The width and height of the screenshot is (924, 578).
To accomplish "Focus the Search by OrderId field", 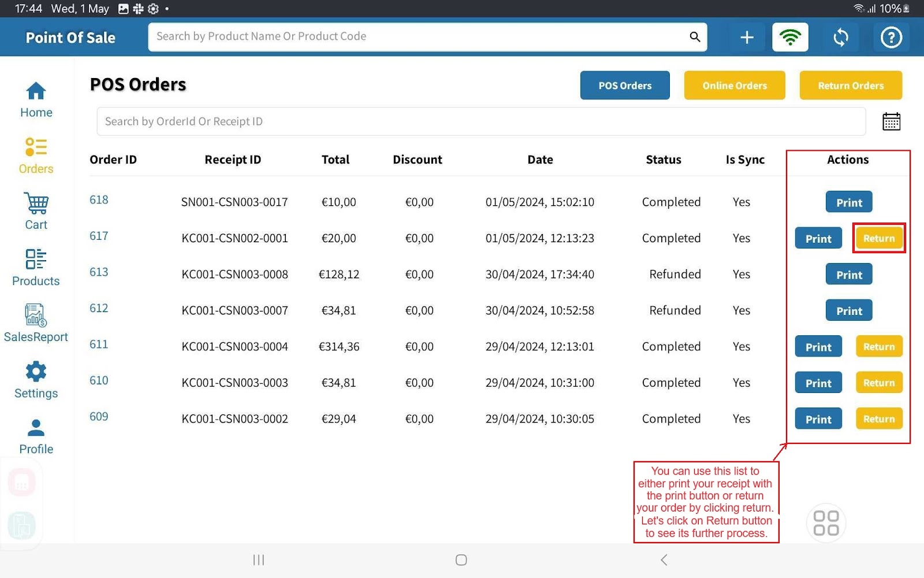I will point(480,122).
